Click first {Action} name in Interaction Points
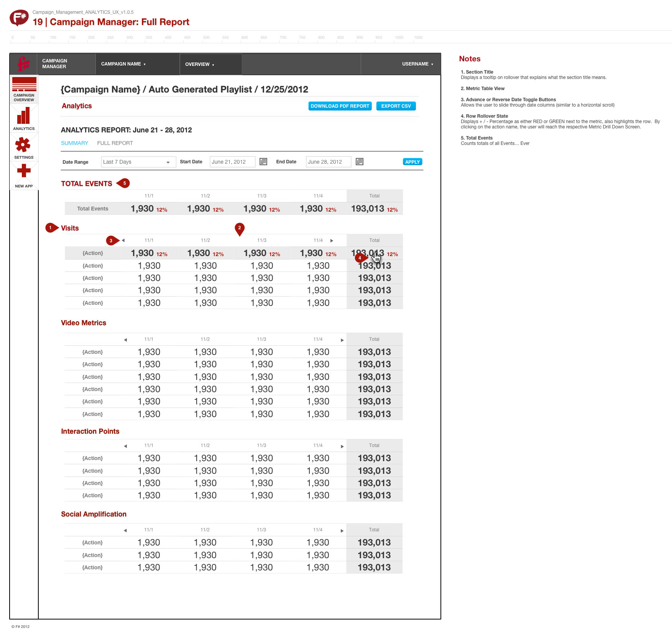The image size is (672, 636). coord(92,458)
